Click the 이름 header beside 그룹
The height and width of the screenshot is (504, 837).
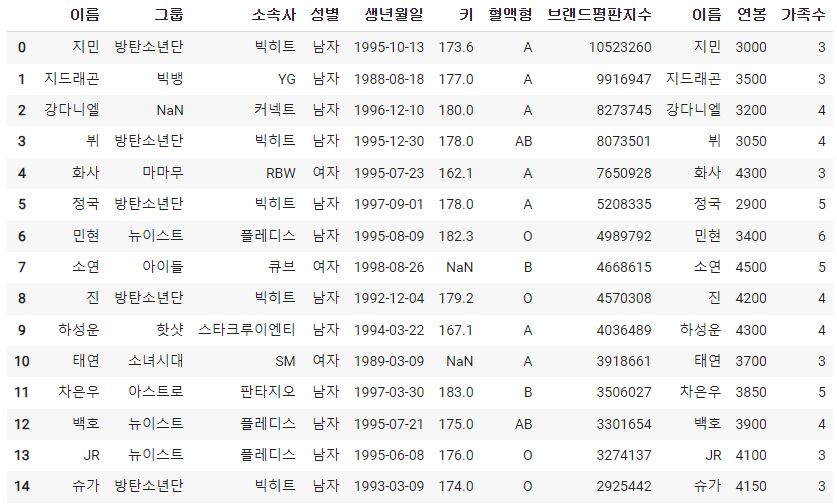85,14
